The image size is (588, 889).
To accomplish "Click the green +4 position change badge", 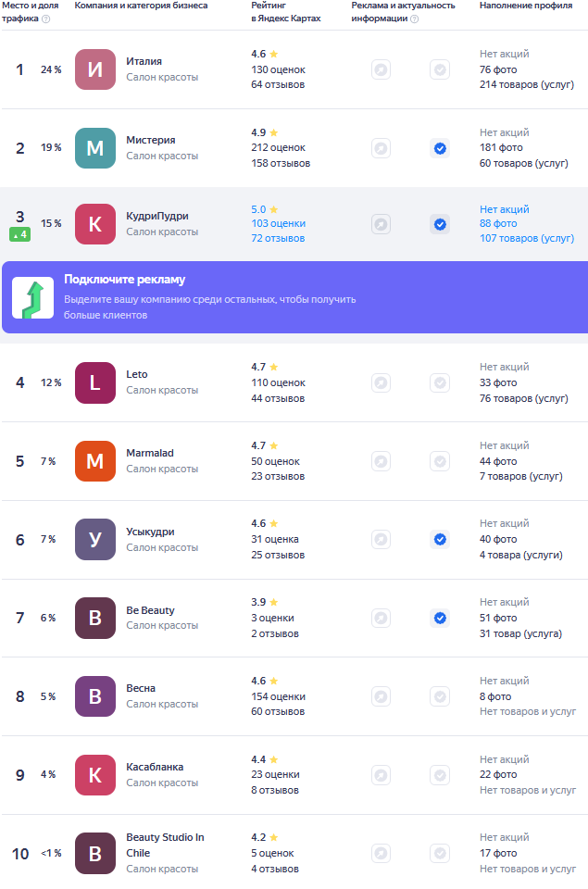I will (x=19, y=234).
